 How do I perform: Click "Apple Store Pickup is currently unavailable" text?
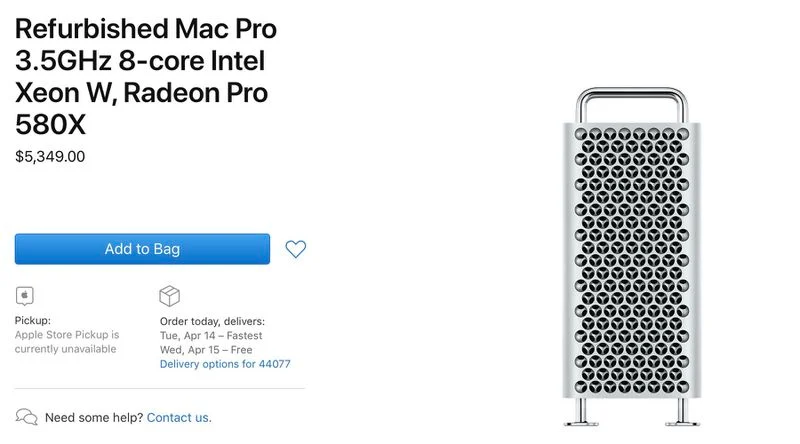(67, 342)
